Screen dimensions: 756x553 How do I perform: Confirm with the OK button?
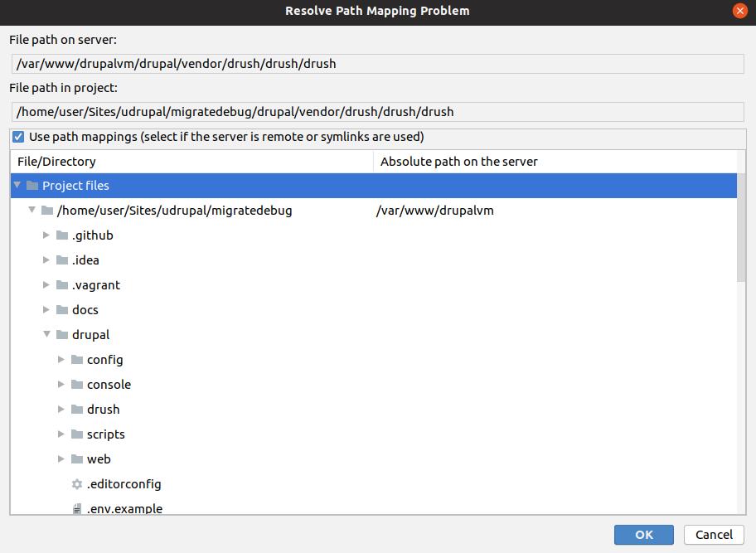643,535
